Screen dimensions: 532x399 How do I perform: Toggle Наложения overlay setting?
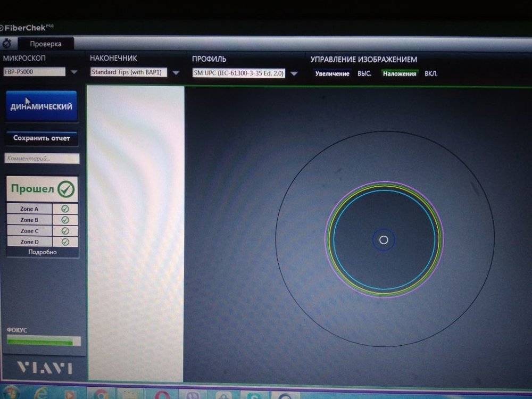[x=400, y=74]
